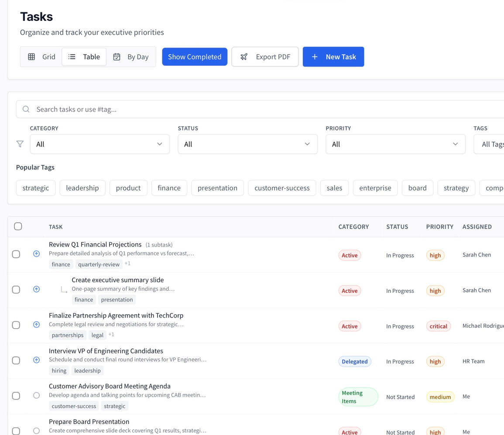This screenshot has height=435, width=504.
Task: Check the box for Review Q1 Financial Projections
Action: point(16,254)
